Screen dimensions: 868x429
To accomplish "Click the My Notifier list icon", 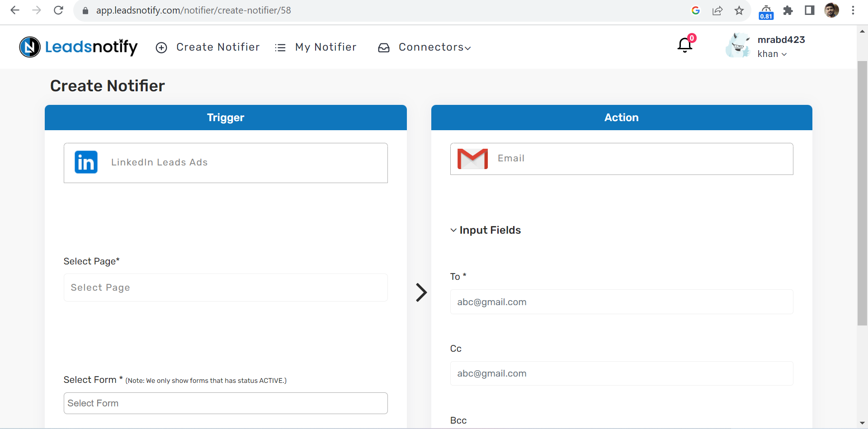I will click(280, 47).
